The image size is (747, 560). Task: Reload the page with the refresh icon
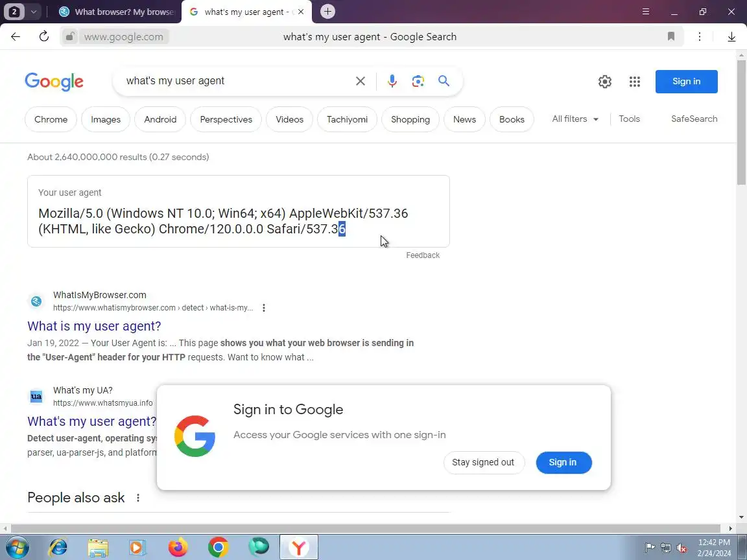point(44,36)
